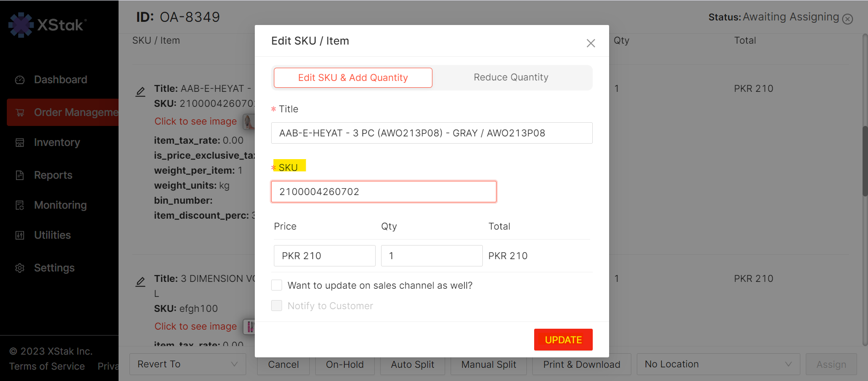Switch to the Reduce Quantity tab
This screenshot has height=381, width=868.
pyautogui.click(x=511, y=77)
